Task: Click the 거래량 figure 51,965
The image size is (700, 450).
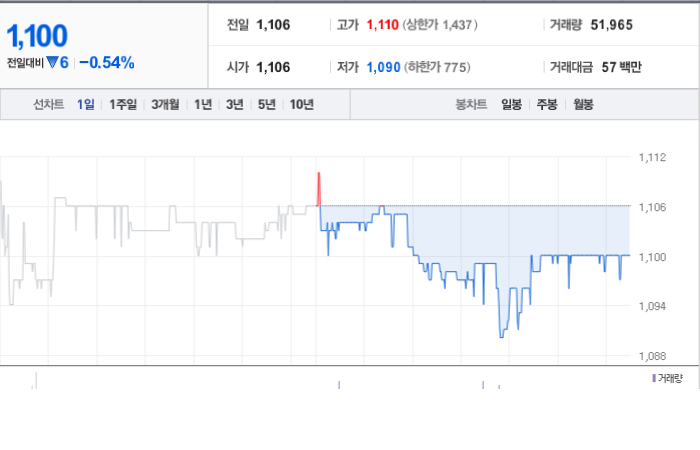Action: (x=612, y=25)
